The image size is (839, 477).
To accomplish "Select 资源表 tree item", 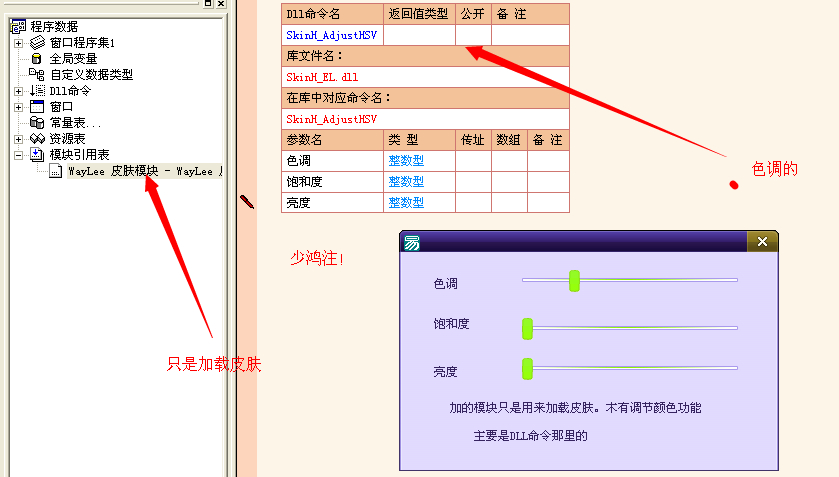I will (x=67, y=139).
